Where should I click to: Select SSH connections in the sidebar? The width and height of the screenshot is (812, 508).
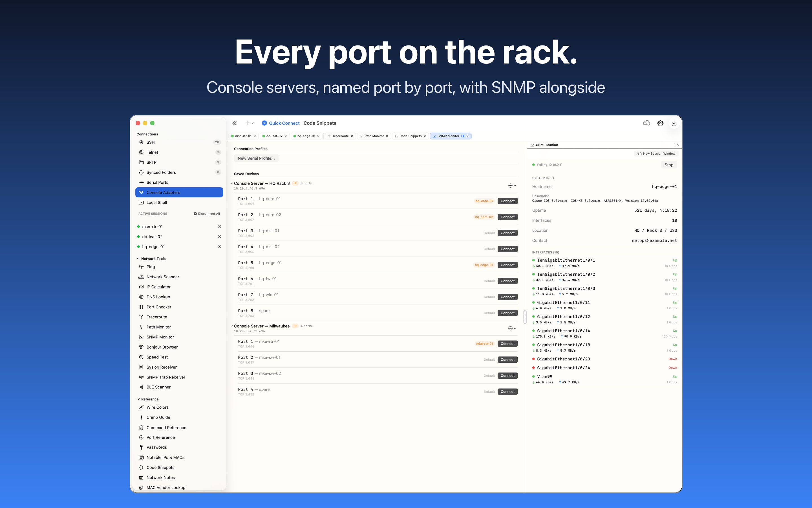(x=179, y=142)
